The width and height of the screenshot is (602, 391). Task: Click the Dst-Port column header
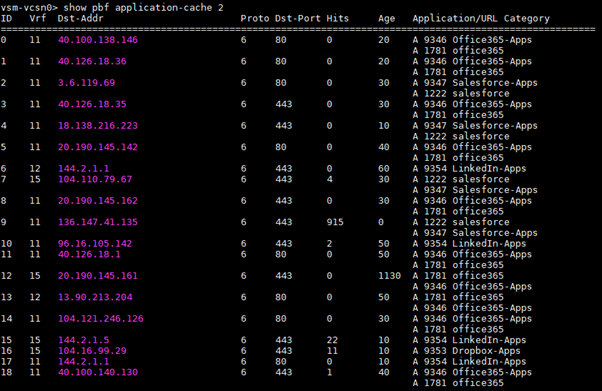click(298, 18)
